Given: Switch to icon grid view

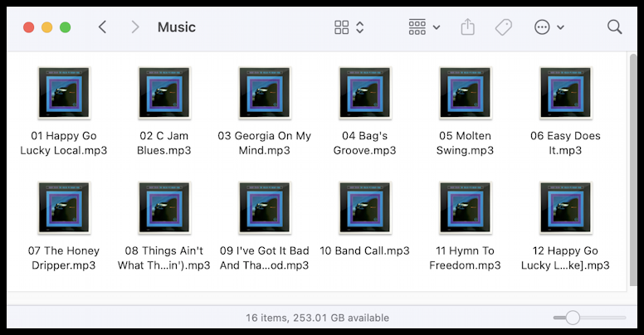Looking at the screenshot, I should (341, 27).
